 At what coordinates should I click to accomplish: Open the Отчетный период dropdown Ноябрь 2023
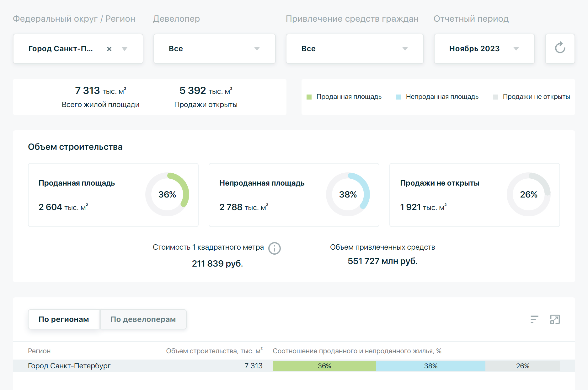[x=484, y=49]
